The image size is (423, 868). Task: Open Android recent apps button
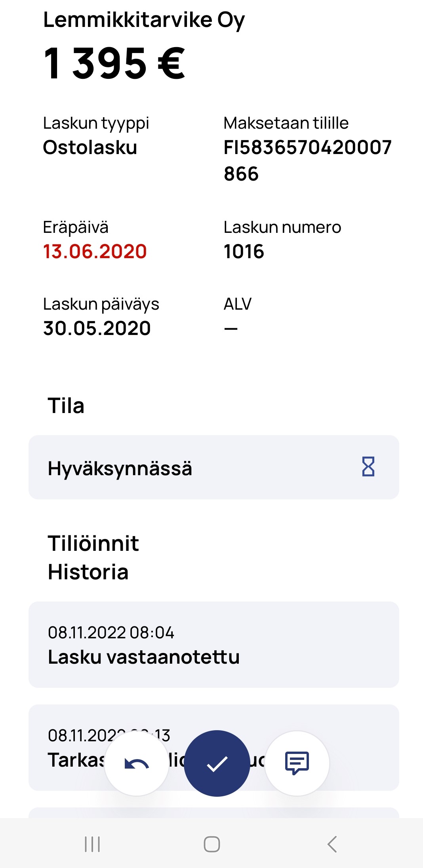(92, 844)
